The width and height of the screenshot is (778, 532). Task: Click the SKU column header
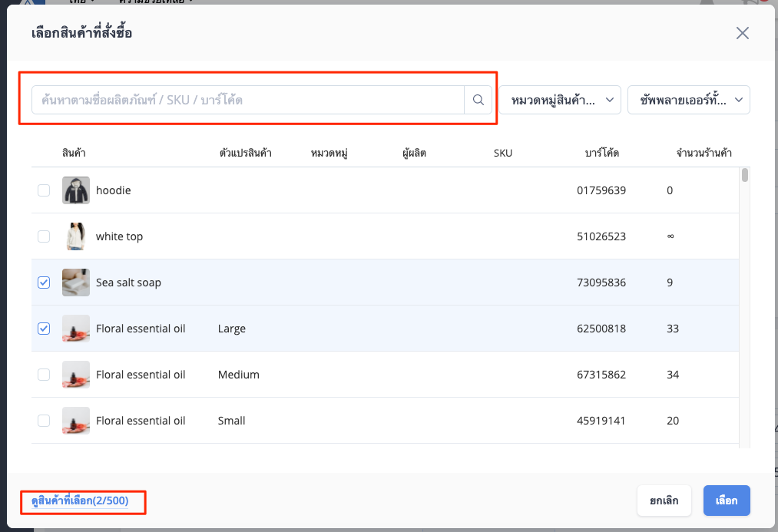coord(502,153)
